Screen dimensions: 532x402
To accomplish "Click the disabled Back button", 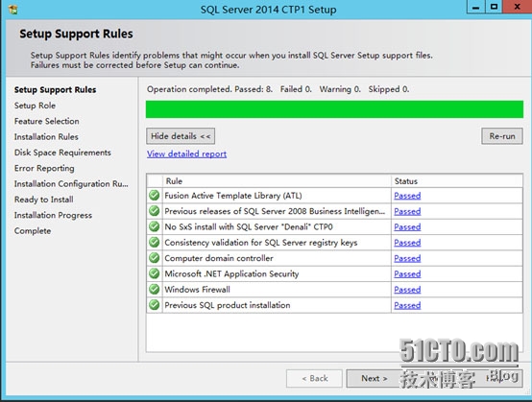I will (x=315, y=378).
